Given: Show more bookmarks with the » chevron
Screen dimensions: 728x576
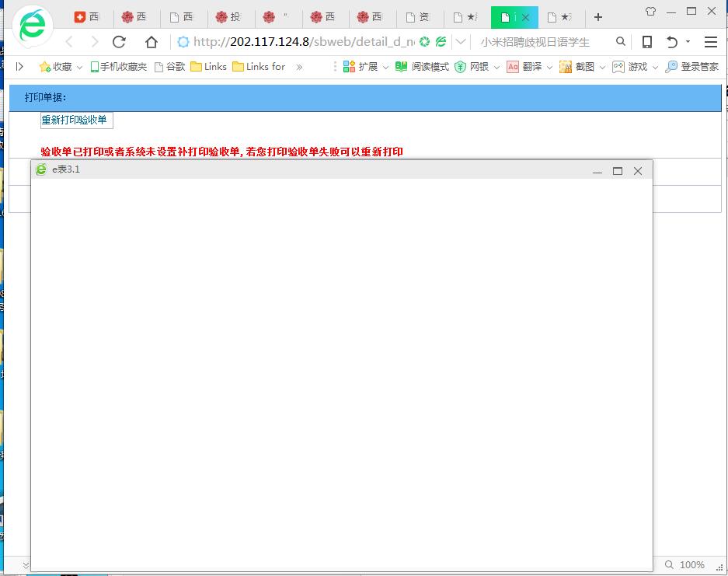Looking at the screenshot, I should (x=299, y=67).
